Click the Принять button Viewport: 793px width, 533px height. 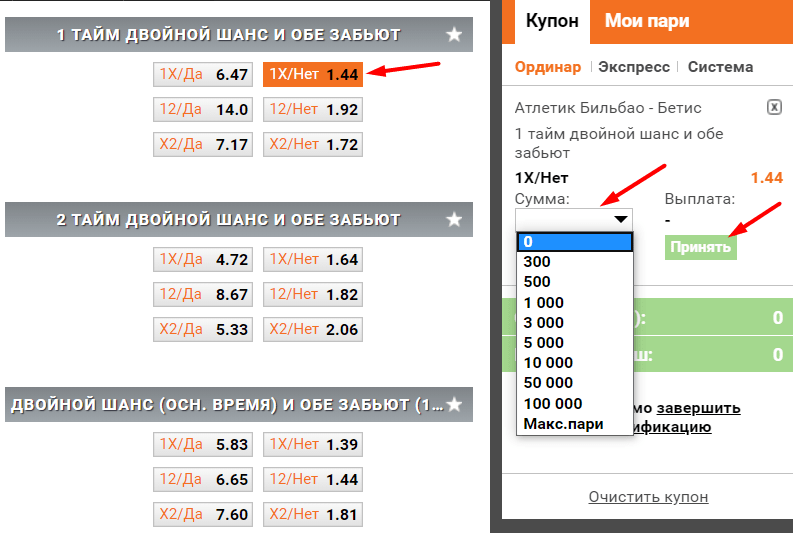pos(700,247)
